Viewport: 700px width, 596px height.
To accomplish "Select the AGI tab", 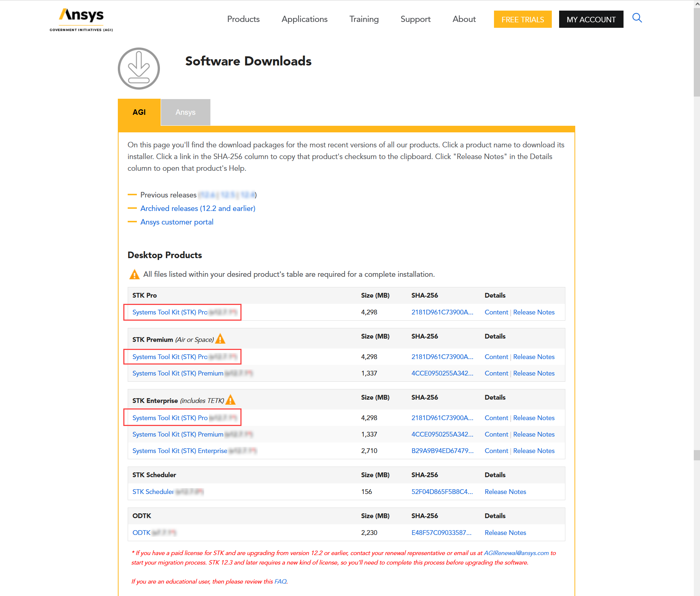I will (x=139, y=112).
